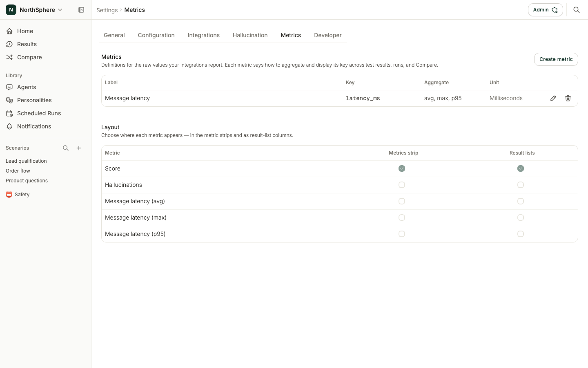The image size is (588, 368).
Task: Click Personalities masks icon
Action: pyautogui.click(x=9, y=100)
